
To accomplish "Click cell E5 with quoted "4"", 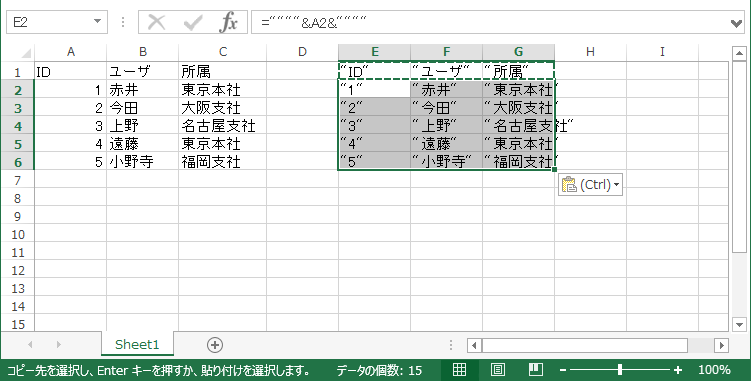I will coord(375,144).
